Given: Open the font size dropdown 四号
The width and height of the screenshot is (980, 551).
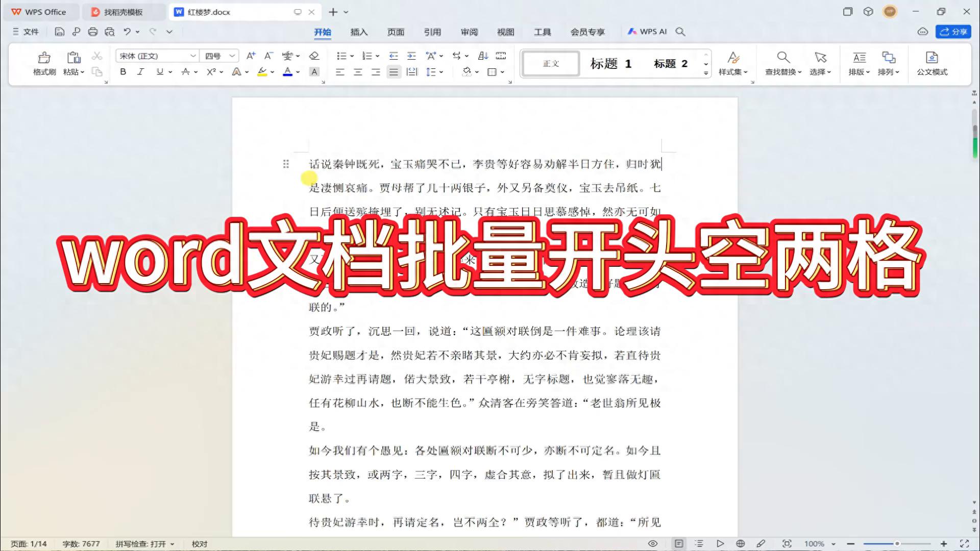Looking at the screenshot, I should point(232,56).
